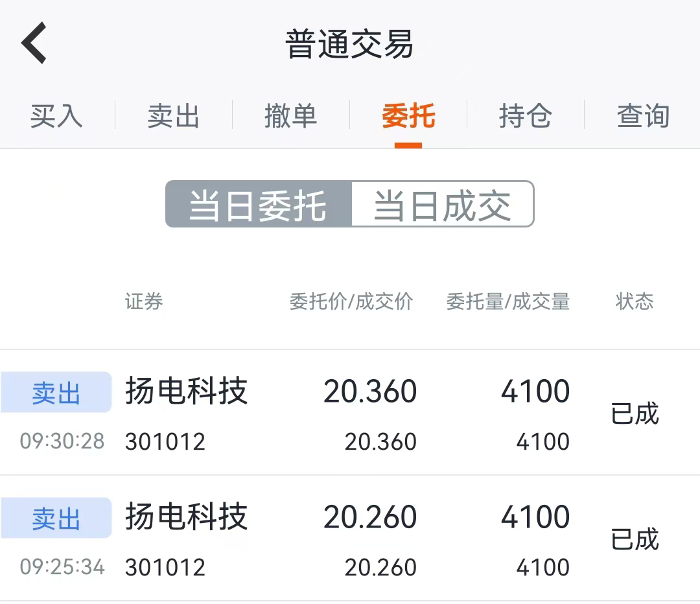Screen dimensions: 700x604
Task: Switch to the 卖出 tab
Action: tap(174, 116)
